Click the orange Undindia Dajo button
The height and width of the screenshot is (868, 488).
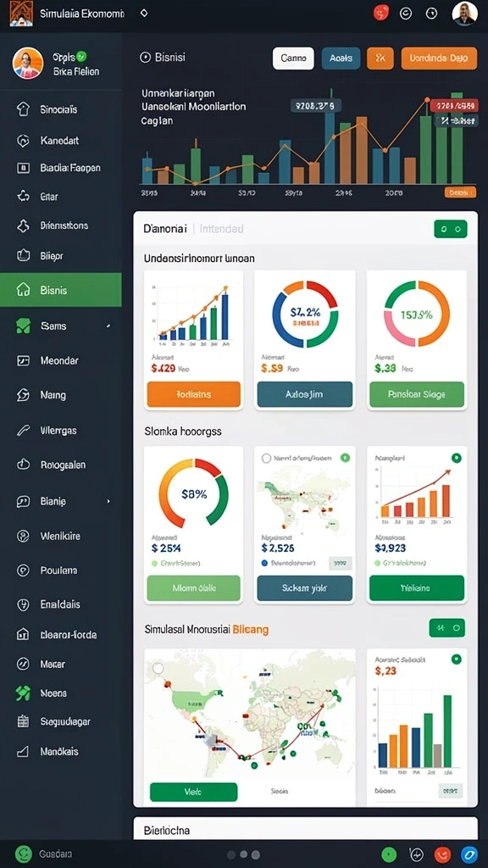(x=439, y=58)
